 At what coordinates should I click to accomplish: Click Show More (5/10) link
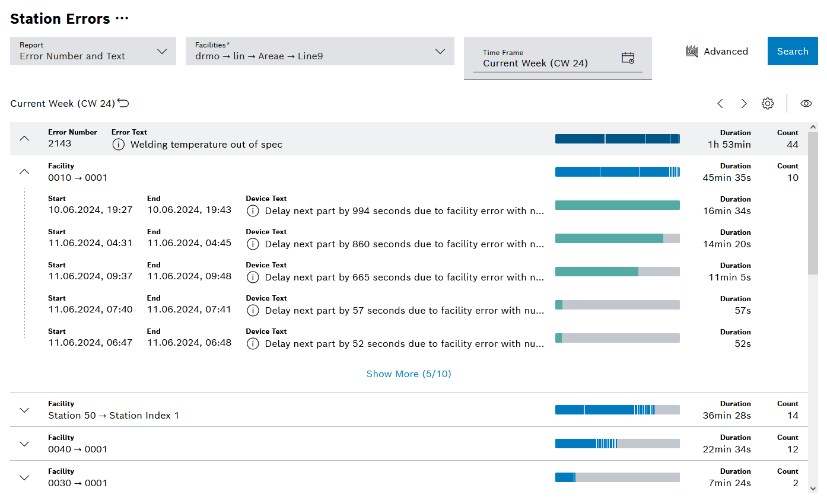(409, 374)
